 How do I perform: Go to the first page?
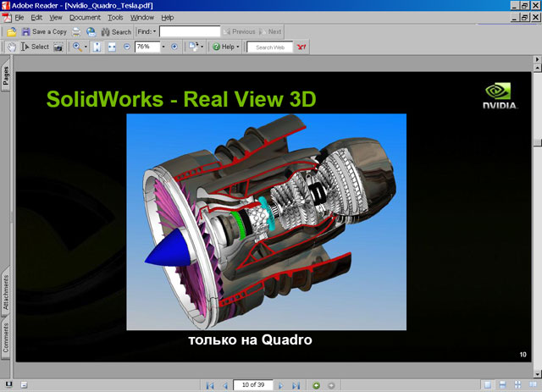[x=210, y=385]
